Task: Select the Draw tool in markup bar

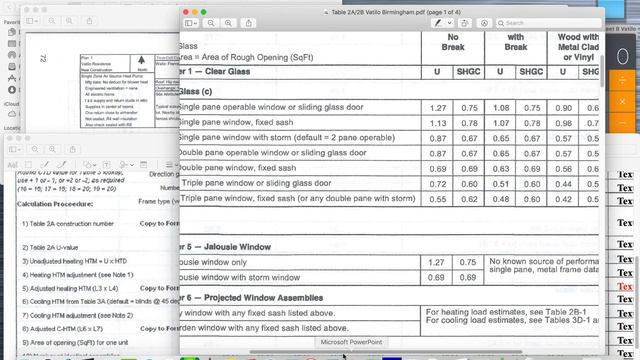Action: coord(62,164)
